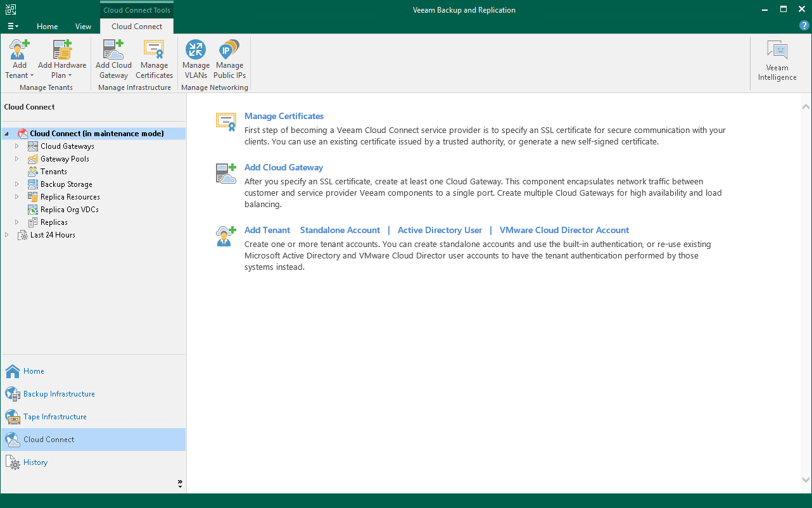Click the Cloud Connect root node icon
Viewport: 812px width, 508px height.
pyautogui.click(x=22, y=134)
